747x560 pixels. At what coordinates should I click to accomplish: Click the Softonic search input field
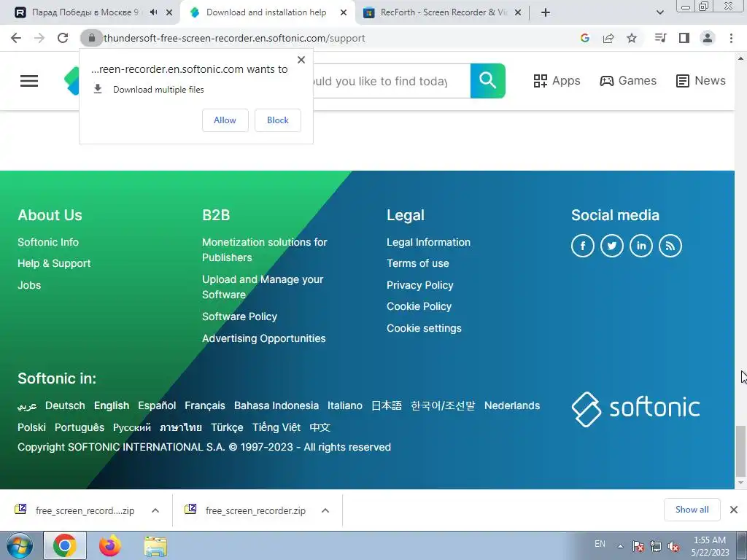[391, 81]
